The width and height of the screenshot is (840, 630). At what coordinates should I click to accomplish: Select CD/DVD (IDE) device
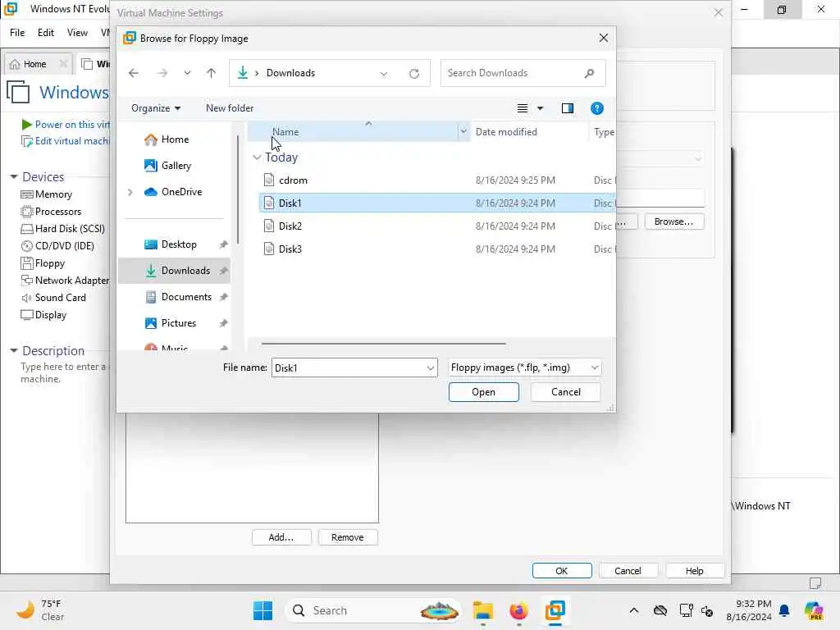click(x=57, y=246)
